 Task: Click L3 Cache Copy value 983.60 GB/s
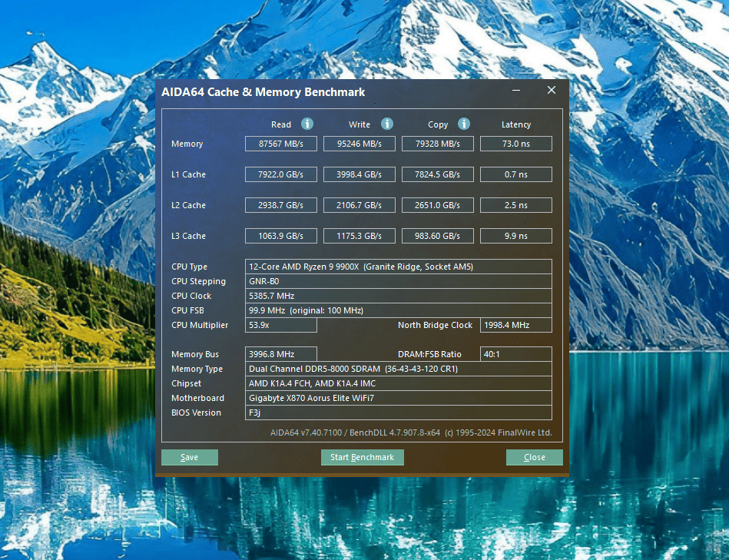[x=438, y=236]
